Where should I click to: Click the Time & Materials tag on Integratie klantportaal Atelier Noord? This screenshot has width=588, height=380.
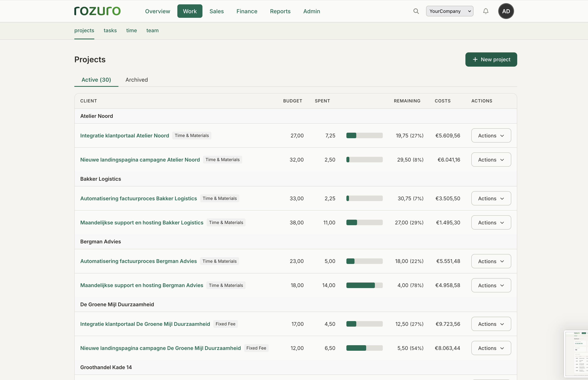pyautogui.click(x=192, y=135)
